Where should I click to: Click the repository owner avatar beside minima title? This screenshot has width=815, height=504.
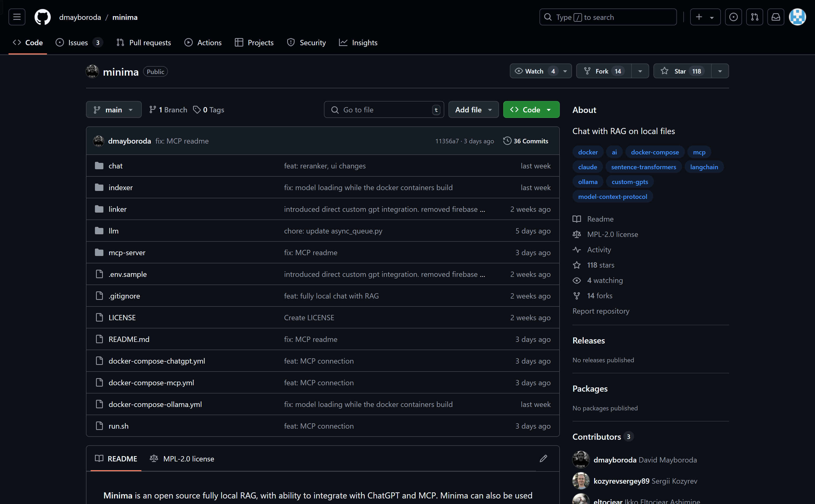[x=92, y=71]
